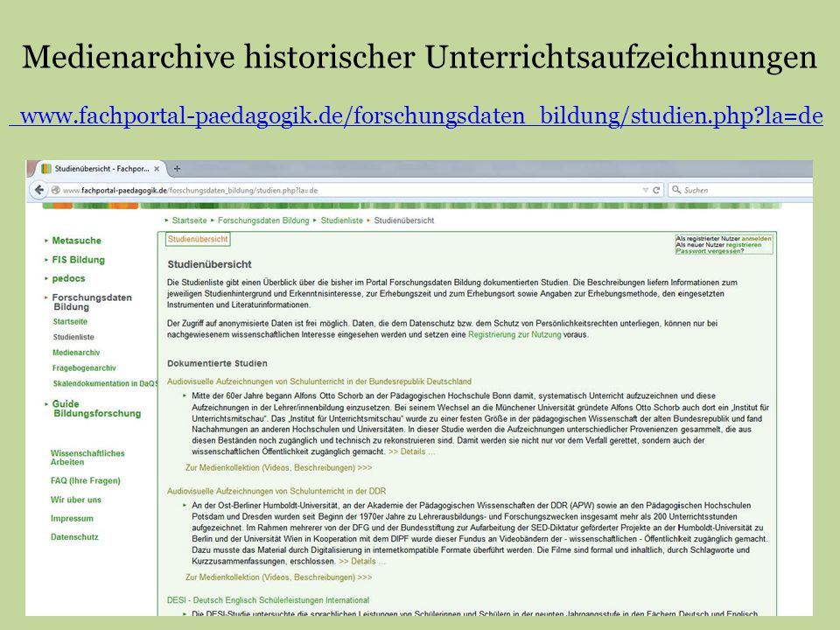The height and width of the screenshot is (630, 840).
Task: Click registrieren for new users
Action: point(744,245)
